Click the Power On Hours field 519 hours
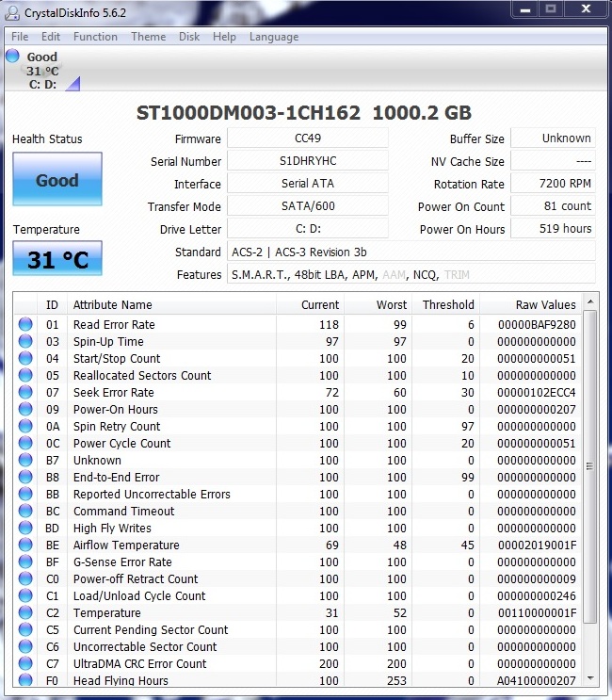Screen dimensions: 612x700 pyautogui.click(x=553, y=229)
